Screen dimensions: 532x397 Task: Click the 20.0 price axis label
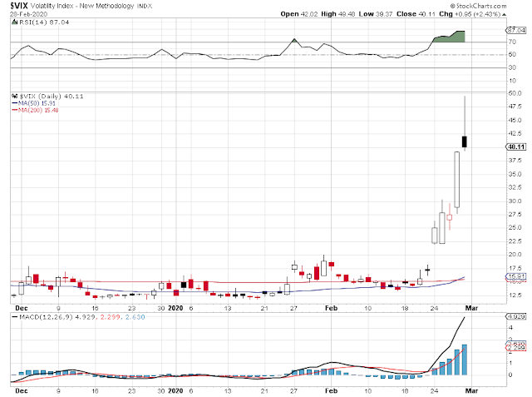point(515,255)
